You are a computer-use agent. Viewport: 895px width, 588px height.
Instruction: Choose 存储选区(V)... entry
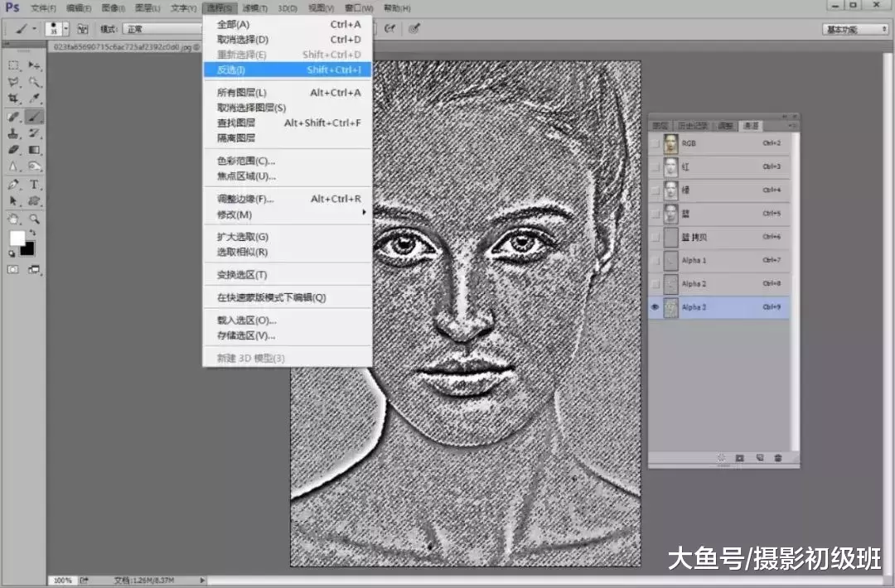point(287,335)
